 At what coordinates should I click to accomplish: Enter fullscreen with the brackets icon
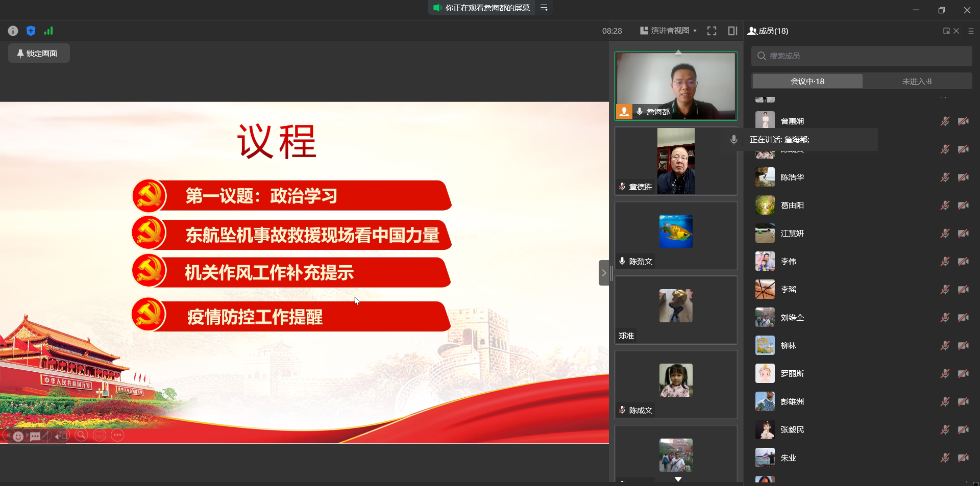pyautogui.click(x=712, y=31)
